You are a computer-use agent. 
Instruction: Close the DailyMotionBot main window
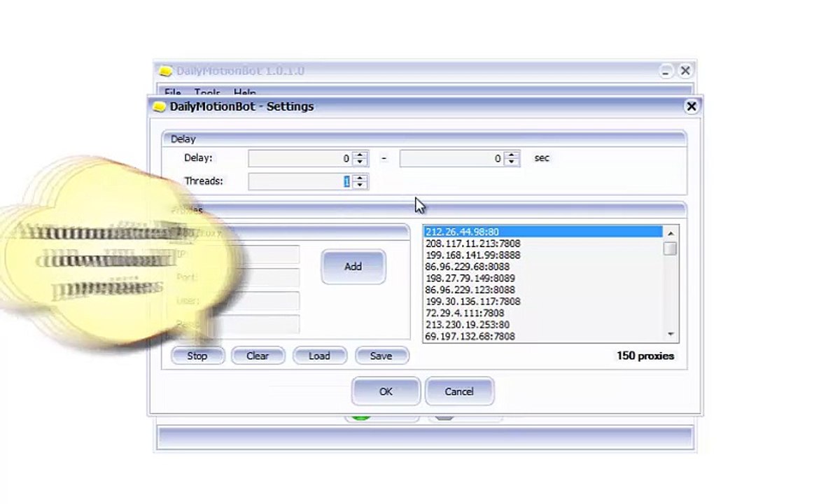click(x=685, y=71)
